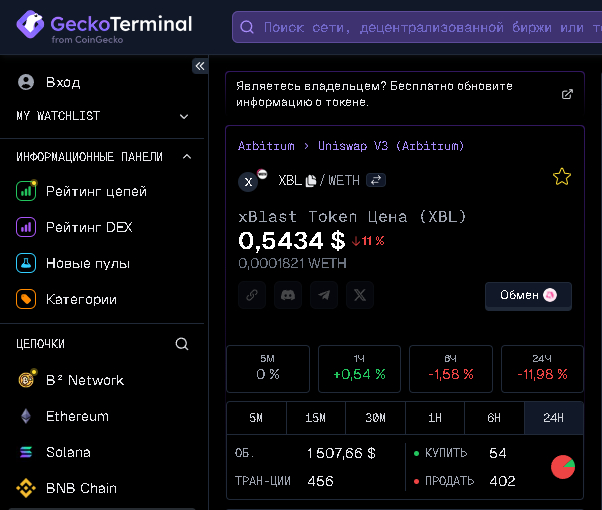Viewport: 602px width, 510px height.
Task: Switch to the 30M stats tab
Action: click(375, 418)
